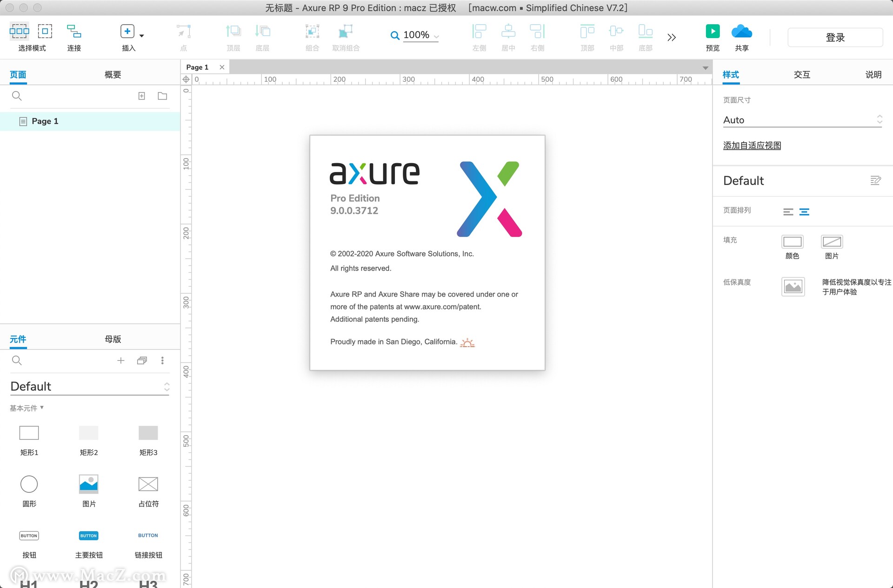
Task: Click the pages panel search icon
Action: pos(17,96)
